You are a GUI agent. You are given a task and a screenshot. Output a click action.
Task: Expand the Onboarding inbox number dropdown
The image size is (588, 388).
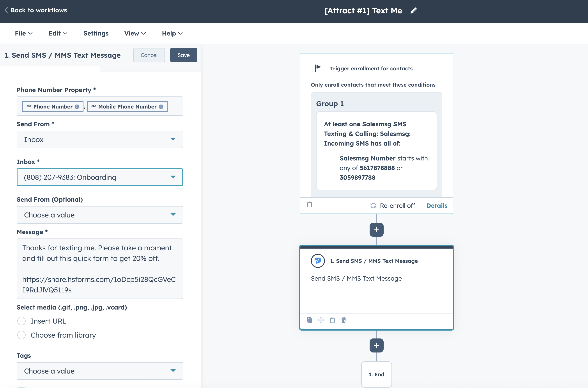pos(100,177)
